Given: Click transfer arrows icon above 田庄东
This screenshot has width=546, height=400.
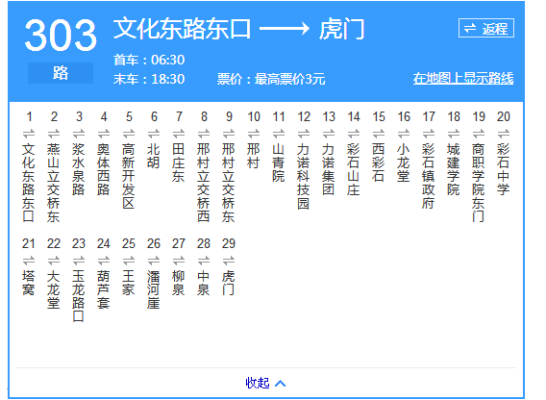Looking at the screenshot, I should coord(179,133).
